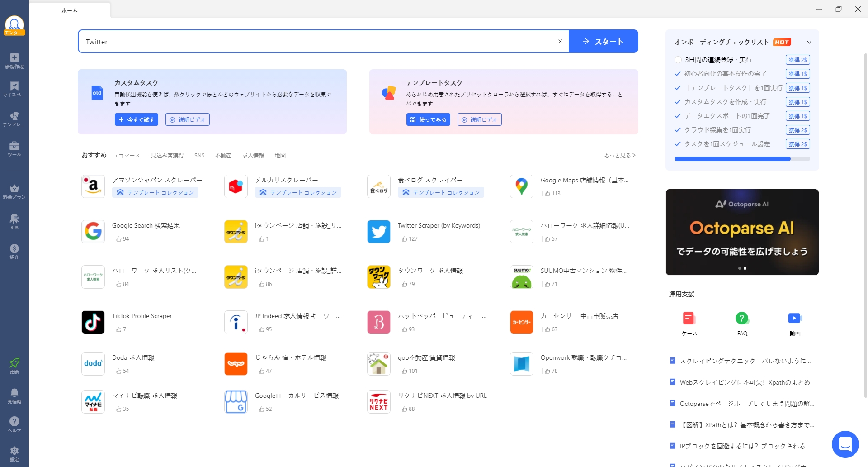
Task: Toggle the 3日間の連続登録・実行 radio circle
Action: click(678, 60)
